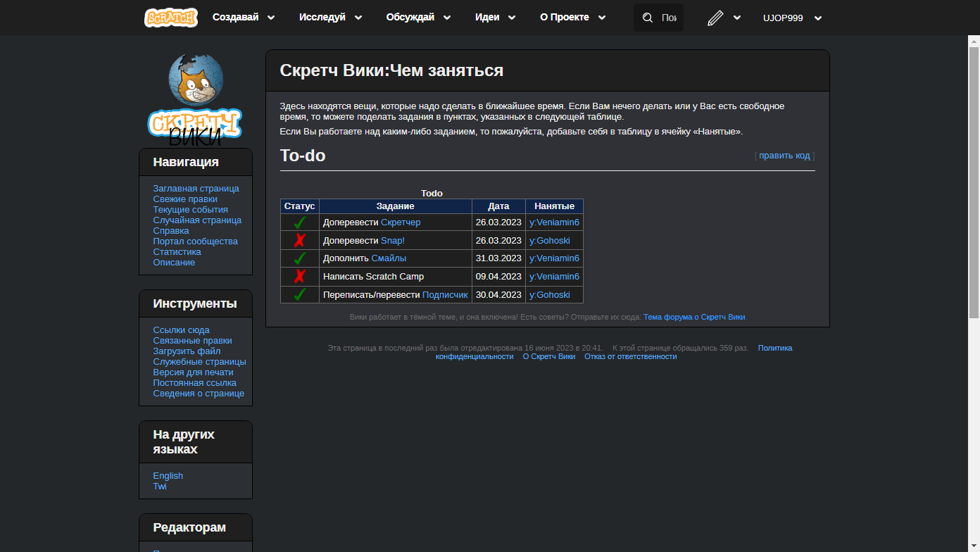Click the Статус column header
980x552 pixels.
(300, 206)
